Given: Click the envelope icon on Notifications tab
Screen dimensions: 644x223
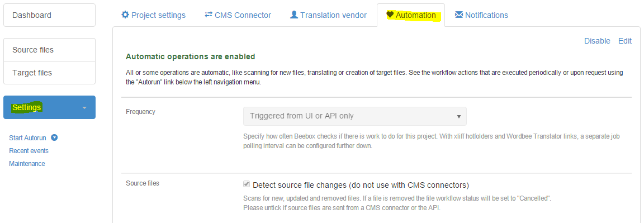Looking at the screenshot, I should pos(459,15).
